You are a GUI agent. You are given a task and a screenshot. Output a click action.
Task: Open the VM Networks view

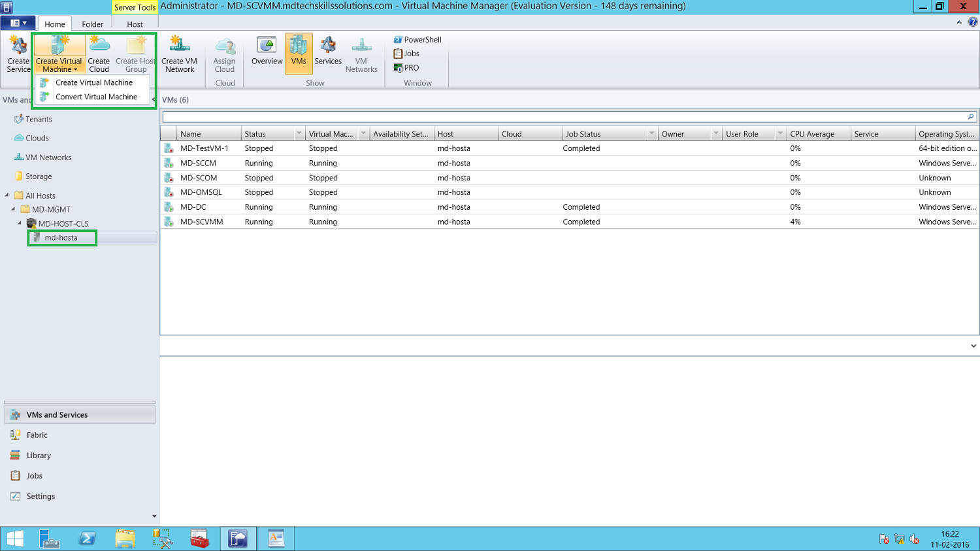tap(361, 52)
